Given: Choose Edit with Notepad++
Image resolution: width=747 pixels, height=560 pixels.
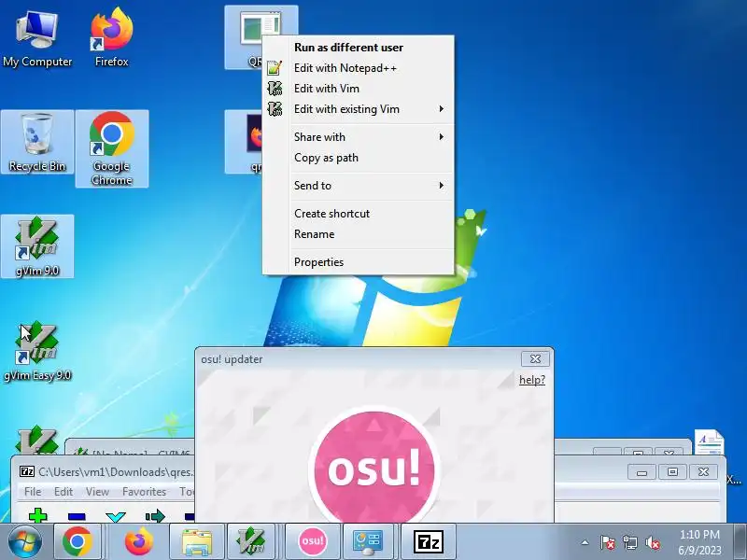Looking at the screenshot, I should click(358, 68).
